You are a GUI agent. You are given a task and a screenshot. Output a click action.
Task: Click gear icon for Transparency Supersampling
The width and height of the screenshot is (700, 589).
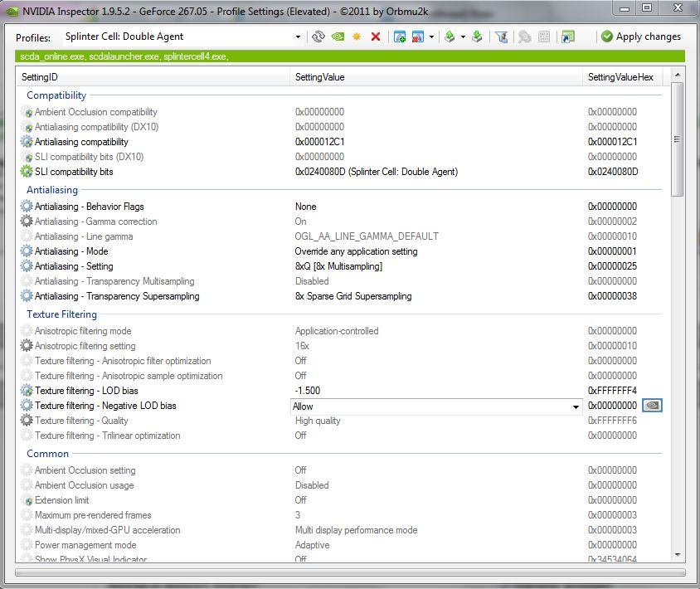(x=27, y=296)
